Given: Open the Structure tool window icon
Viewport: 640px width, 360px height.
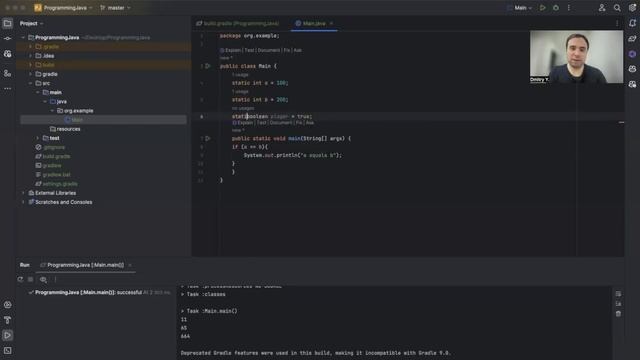Looking at the screenshot, I should click(7, 73).
